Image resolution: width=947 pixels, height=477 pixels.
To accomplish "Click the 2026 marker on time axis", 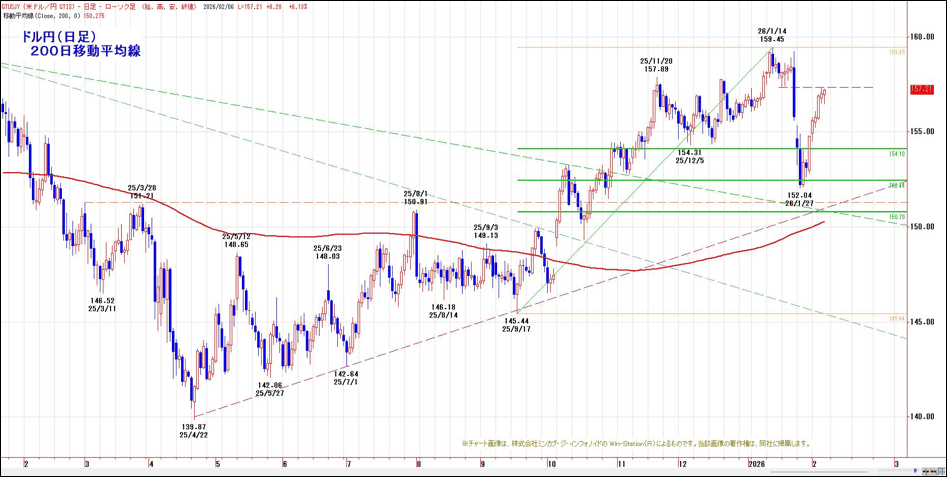I will [759, 464].
